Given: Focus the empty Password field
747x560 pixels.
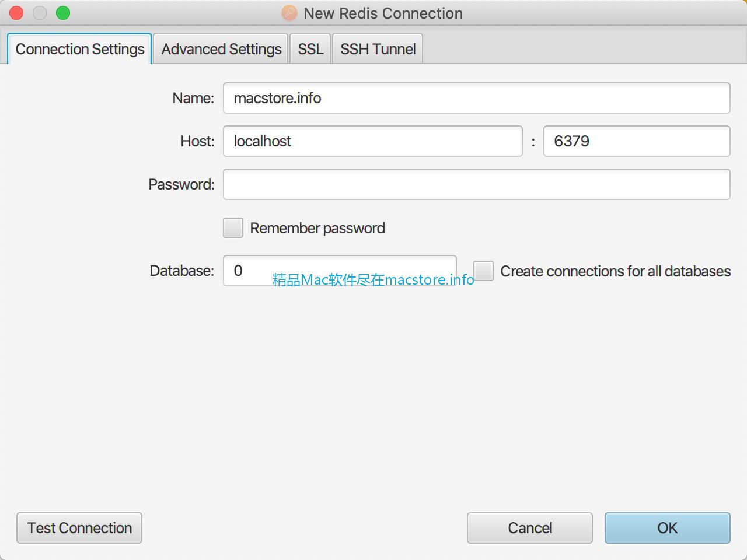Looking at the screenshot, I should click(476, 184).
